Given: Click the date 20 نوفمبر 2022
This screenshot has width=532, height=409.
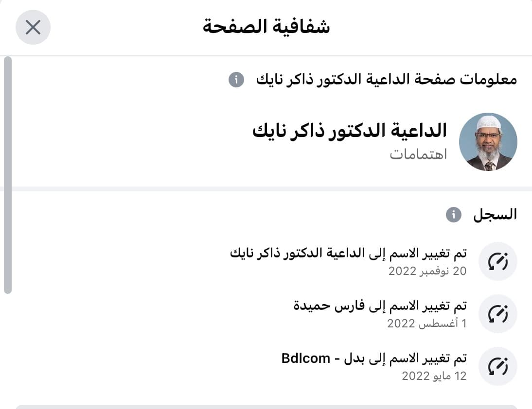Looking at the screenshot, I should coord(427,271).
